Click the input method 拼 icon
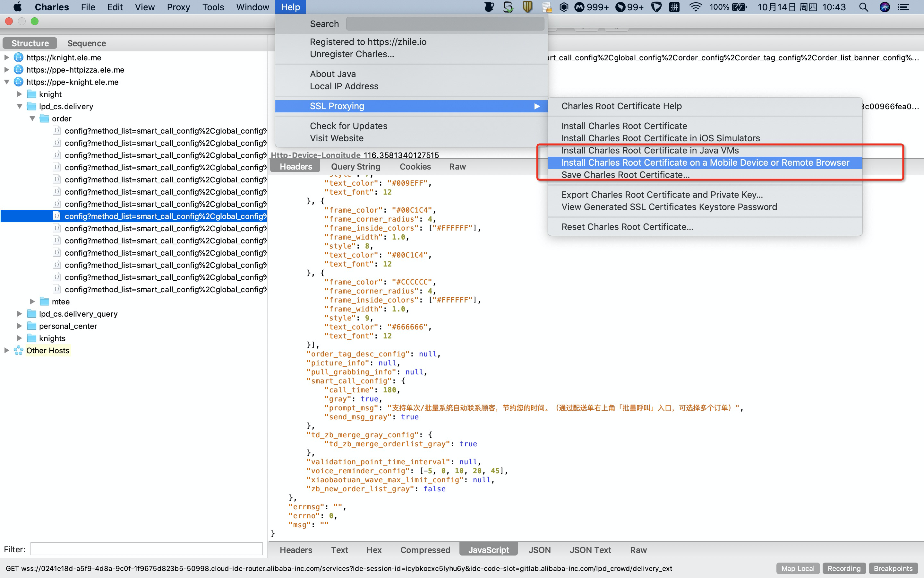924x578 pixels. coord(675,7)
